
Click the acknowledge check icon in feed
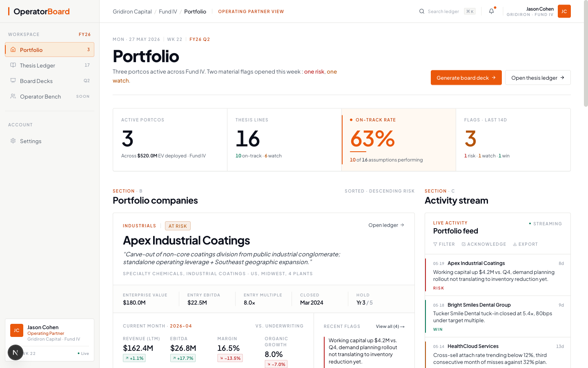463,244
